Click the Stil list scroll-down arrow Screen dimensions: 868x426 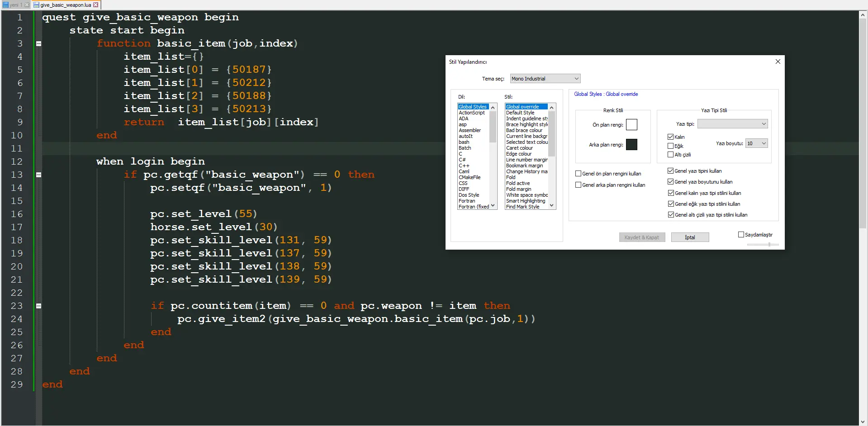552,206
